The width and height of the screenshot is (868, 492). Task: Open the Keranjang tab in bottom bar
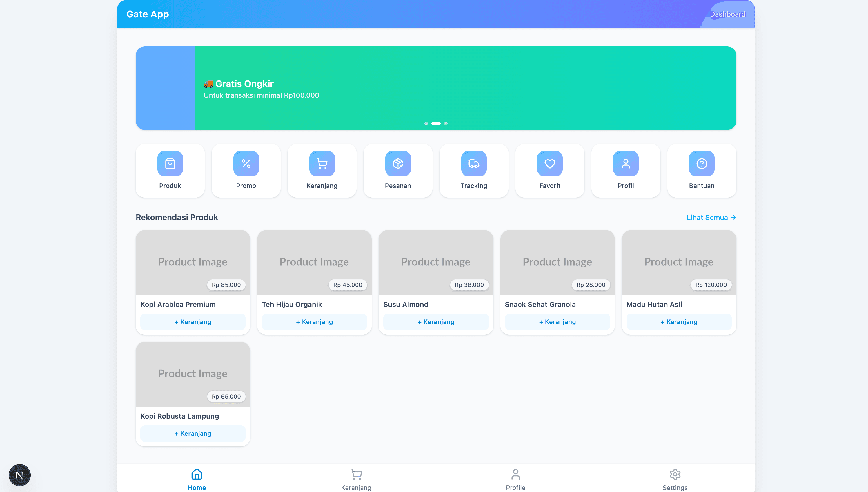tap(356, 477)
